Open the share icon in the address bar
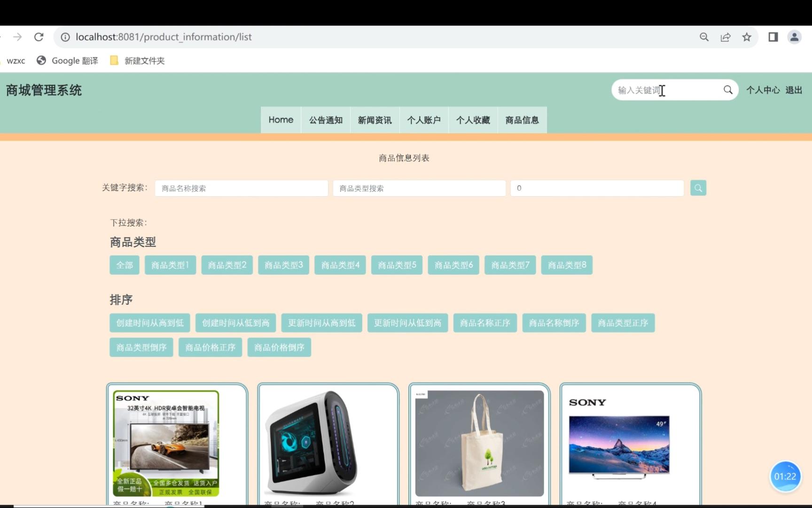812x508 pixels. (726, 37)
